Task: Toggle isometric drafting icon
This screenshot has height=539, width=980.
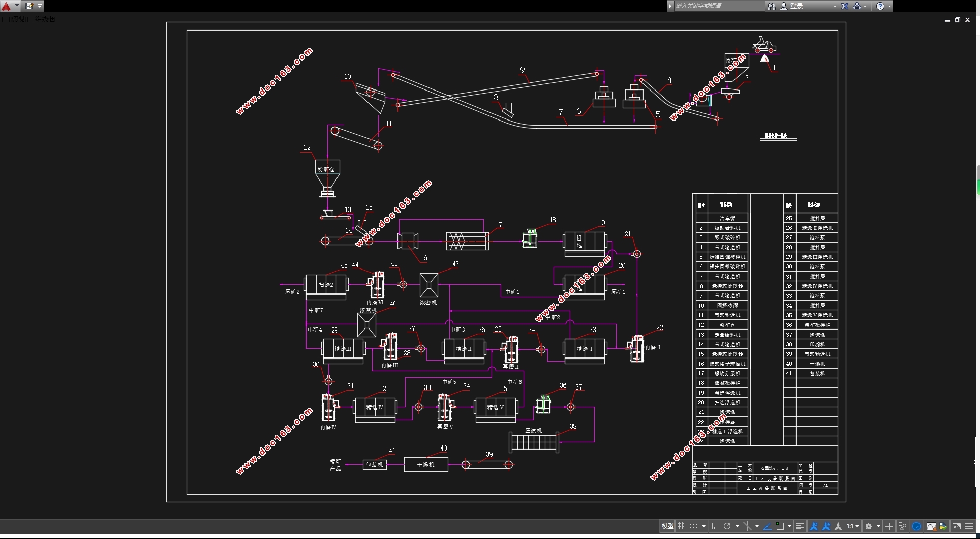Action: tap(747, 526)
